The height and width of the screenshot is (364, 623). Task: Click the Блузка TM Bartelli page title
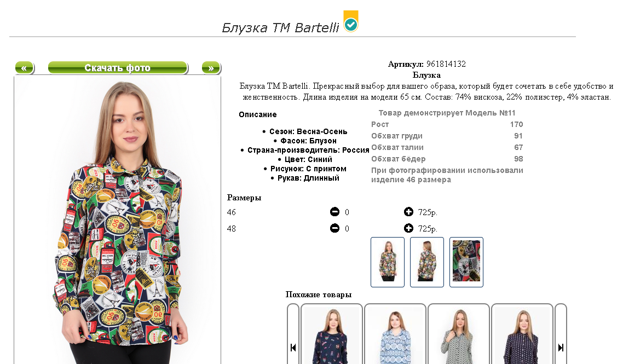pos(280,27)
